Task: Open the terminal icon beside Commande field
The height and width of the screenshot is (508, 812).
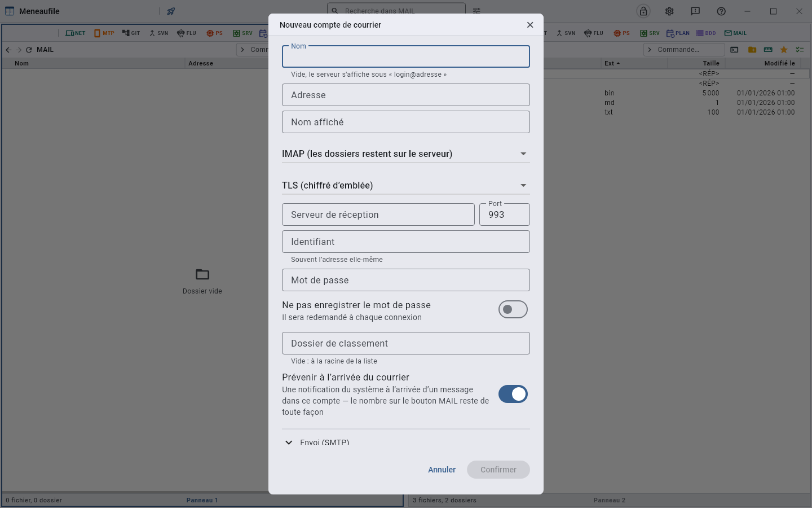Action: tap(734, 50)
